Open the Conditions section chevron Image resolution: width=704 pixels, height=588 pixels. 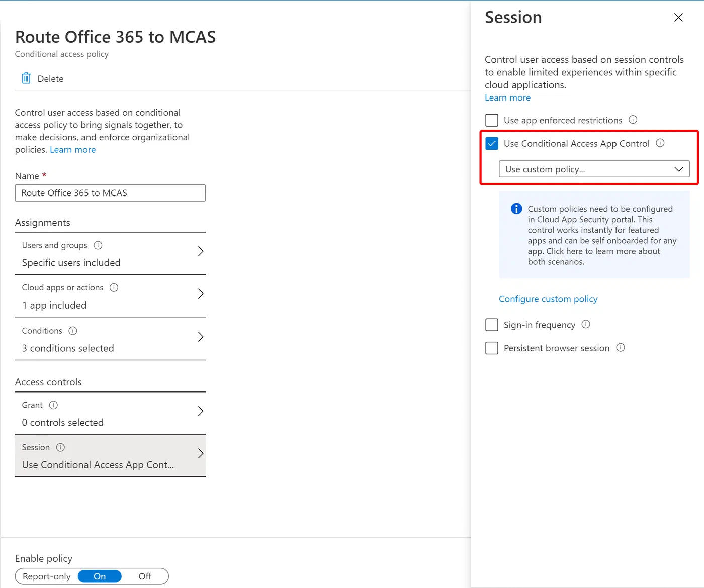tap(201, 337)
